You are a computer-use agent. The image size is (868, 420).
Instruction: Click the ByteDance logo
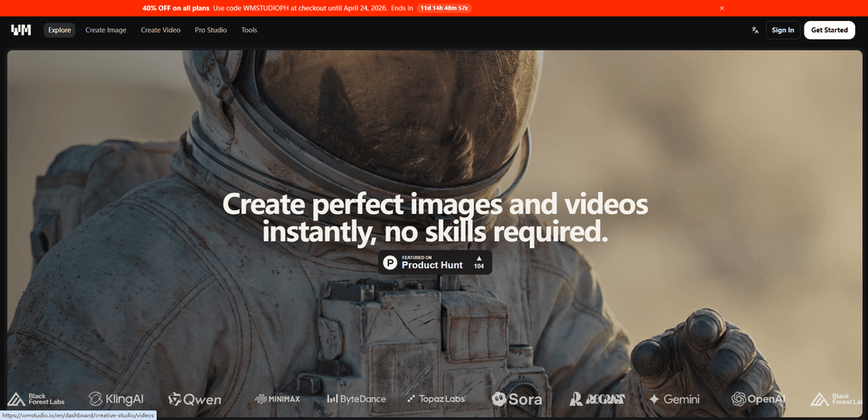coord(357,399)
